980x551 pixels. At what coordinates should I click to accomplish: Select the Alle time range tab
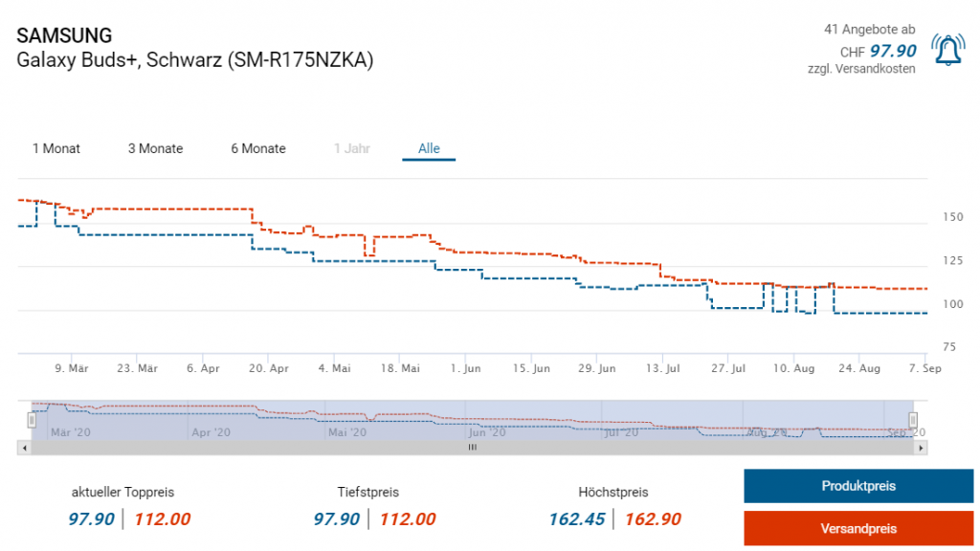click(429, 148)
